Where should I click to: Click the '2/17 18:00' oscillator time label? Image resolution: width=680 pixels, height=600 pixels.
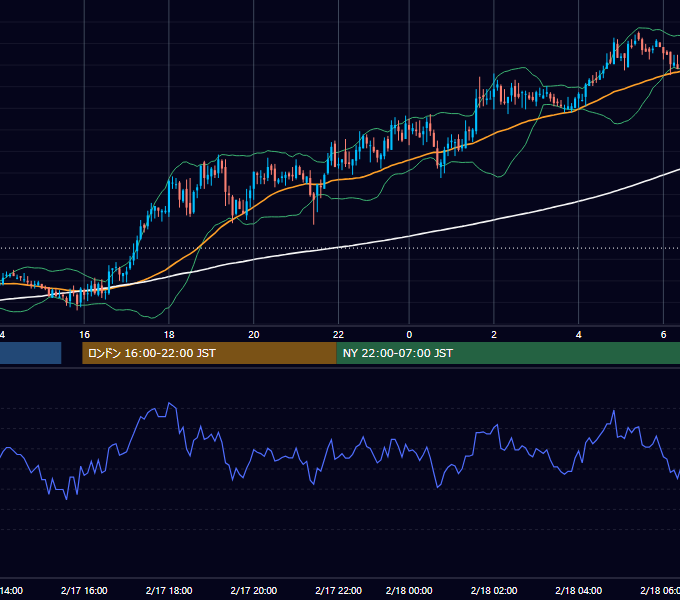169,590
